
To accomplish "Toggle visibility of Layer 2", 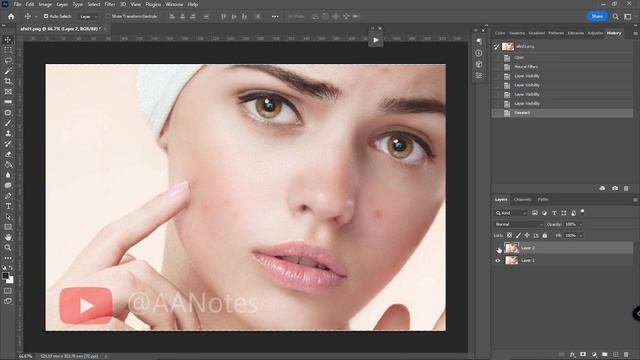I will coord(498,248).
